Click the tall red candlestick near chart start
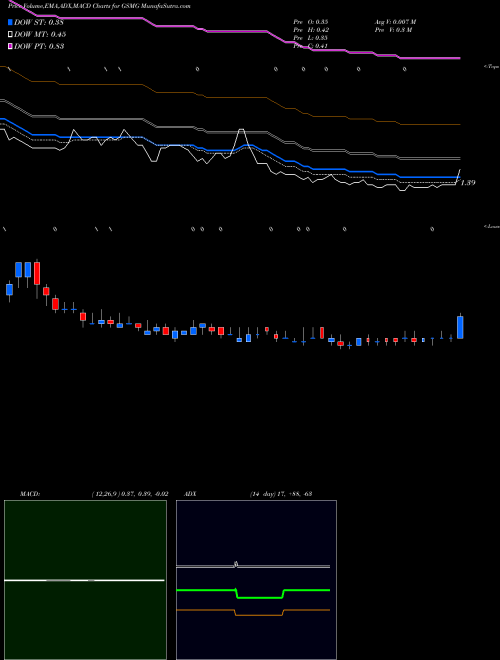 coord(37,274)
